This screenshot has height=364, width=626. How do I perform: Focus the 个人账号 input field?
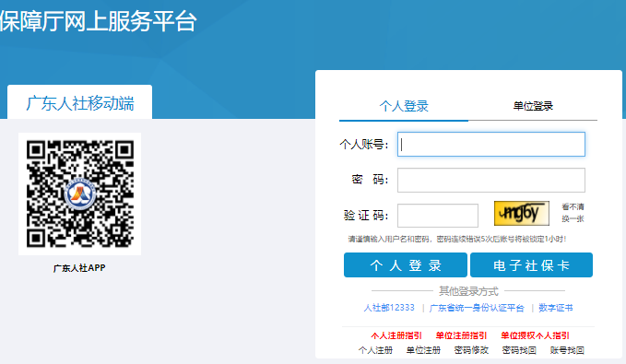[x=491, y=144]
